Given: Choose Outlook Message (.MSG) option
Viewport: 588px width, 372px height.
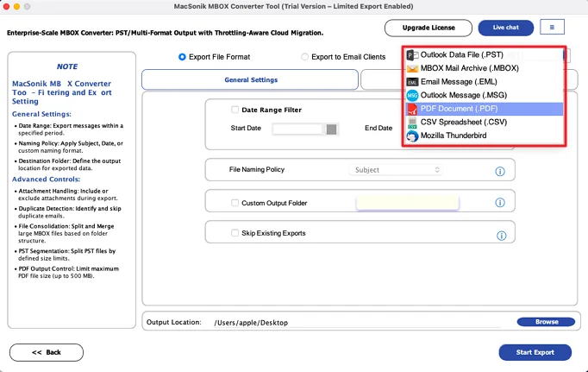Looking at the screenshot, I should [x=485, y=95].
